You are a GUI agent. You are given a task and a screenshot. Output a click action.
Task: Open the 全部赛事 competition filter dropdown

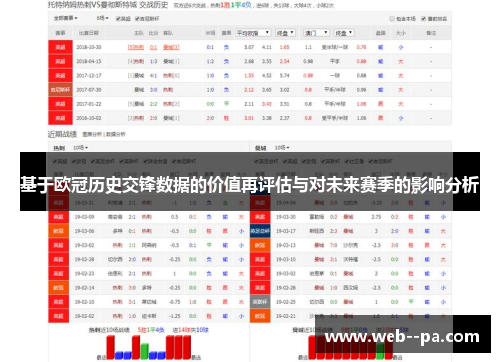(x=66, y=18)
